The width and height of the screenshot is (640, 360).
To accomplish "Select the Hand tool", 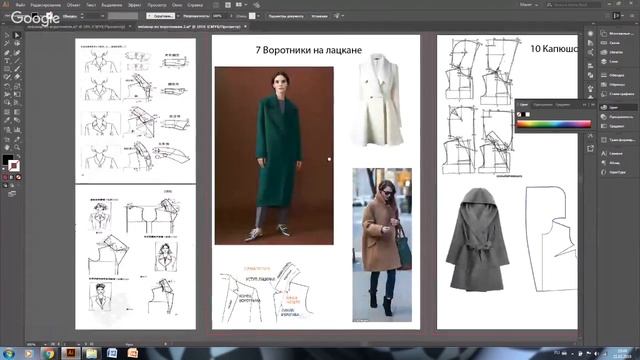I will click(7, 147).
